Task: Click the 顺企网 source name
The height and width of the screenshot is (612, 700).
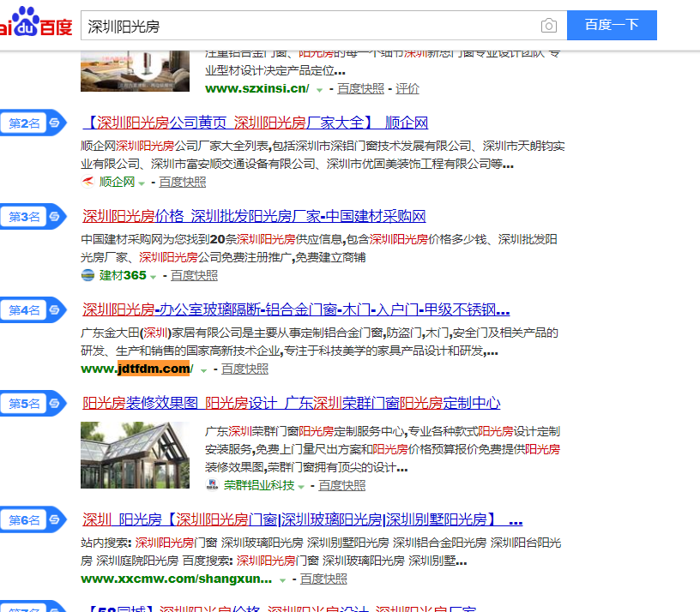Action: 117,182
